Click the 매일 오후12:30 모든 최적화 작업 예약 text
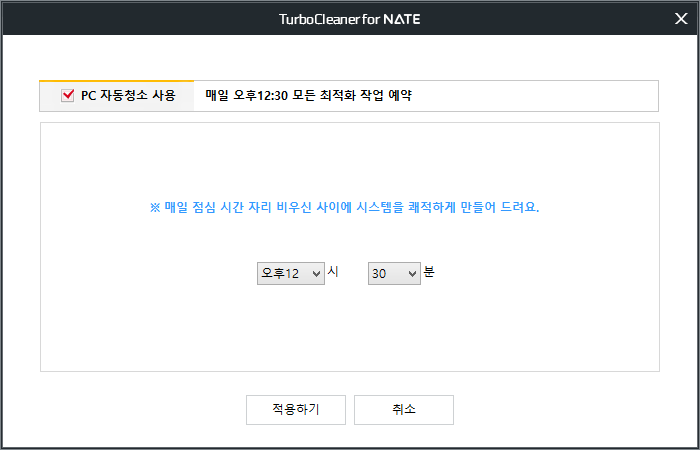The image size is (700, 450). pyautogui.click(x=308, y=96)
